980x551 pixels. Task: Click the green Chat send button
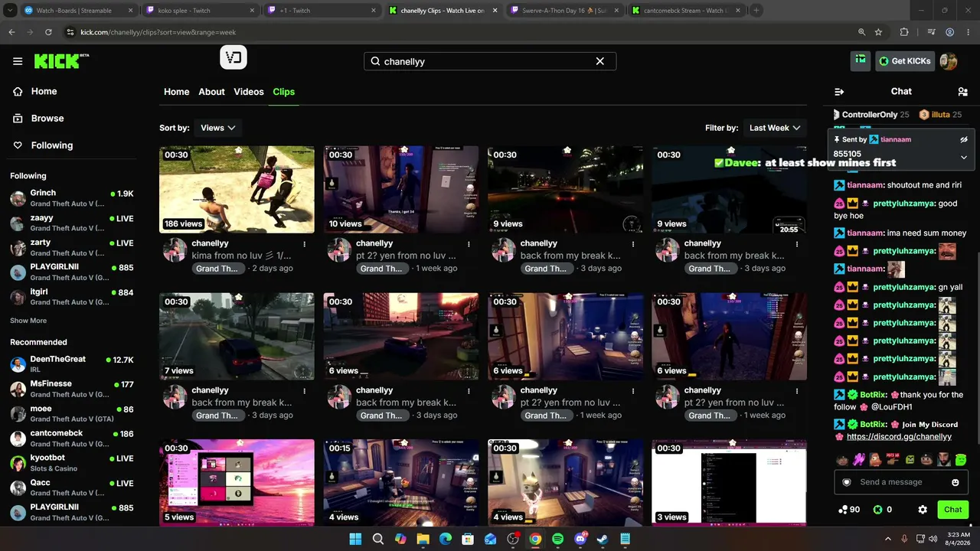click(x=953, y=510)
